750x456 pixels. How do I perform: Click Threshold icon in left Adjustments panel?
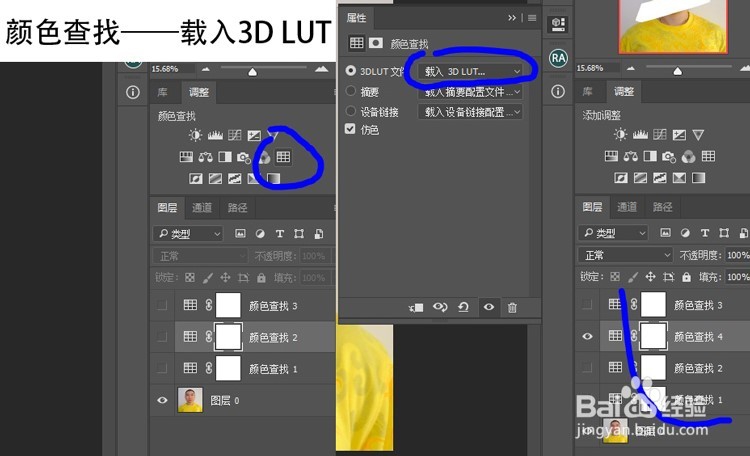coord(234,178)
